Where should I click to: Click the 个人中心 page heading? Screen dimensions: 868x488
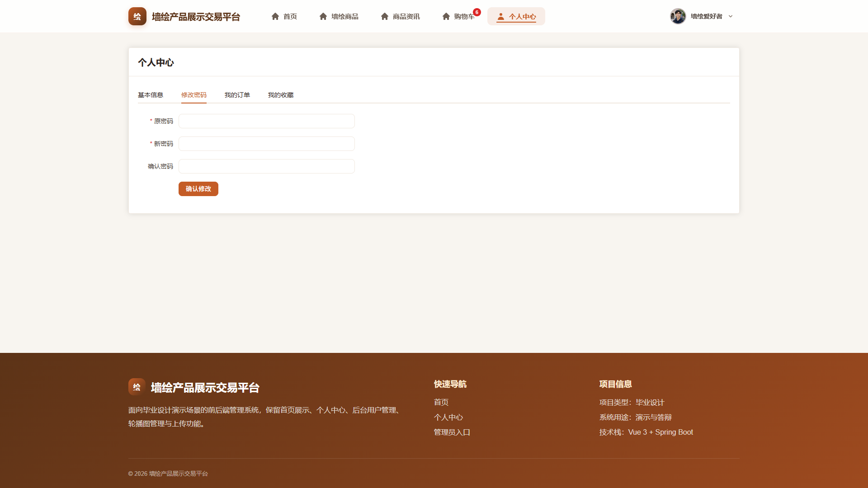(x=156, y=62)
